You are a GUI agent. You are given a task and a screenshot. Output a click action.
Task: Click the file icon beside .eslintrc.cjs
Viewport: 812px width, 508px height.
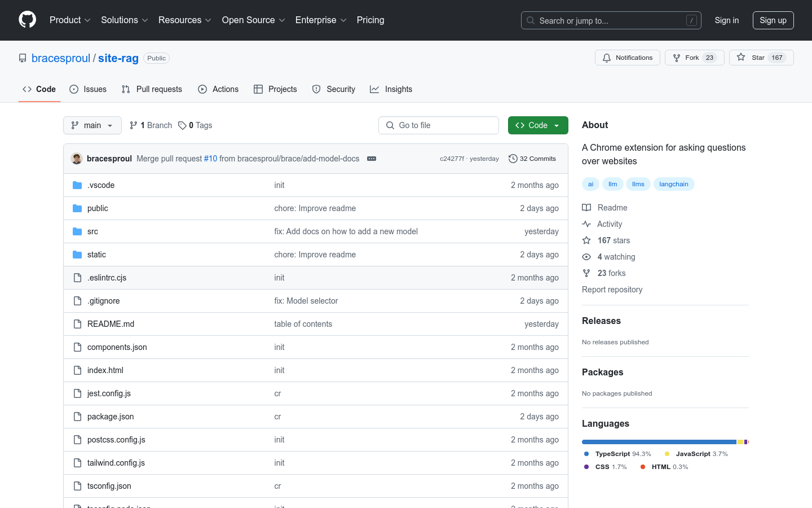[77, 278]
